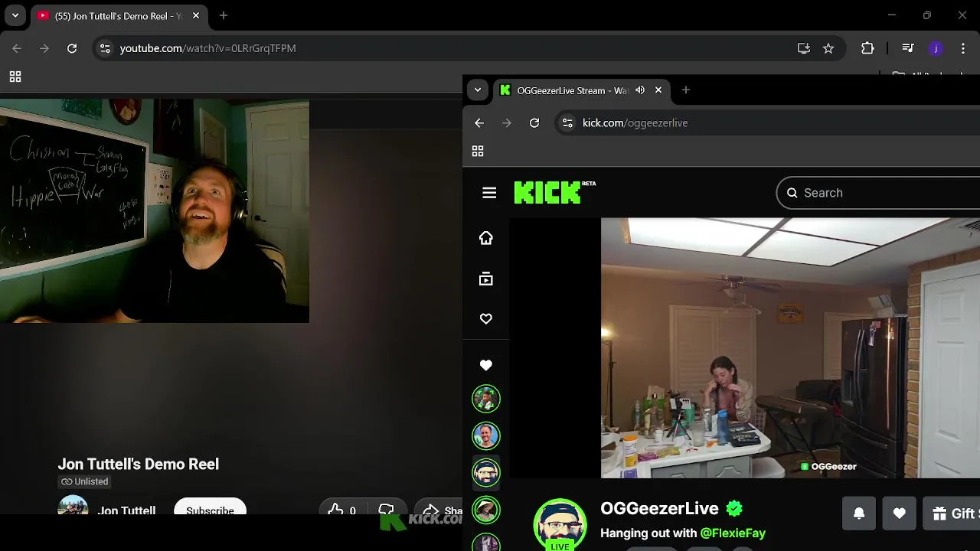
Task: Share the Demo Reel video
Action: [x=439, y=510]
